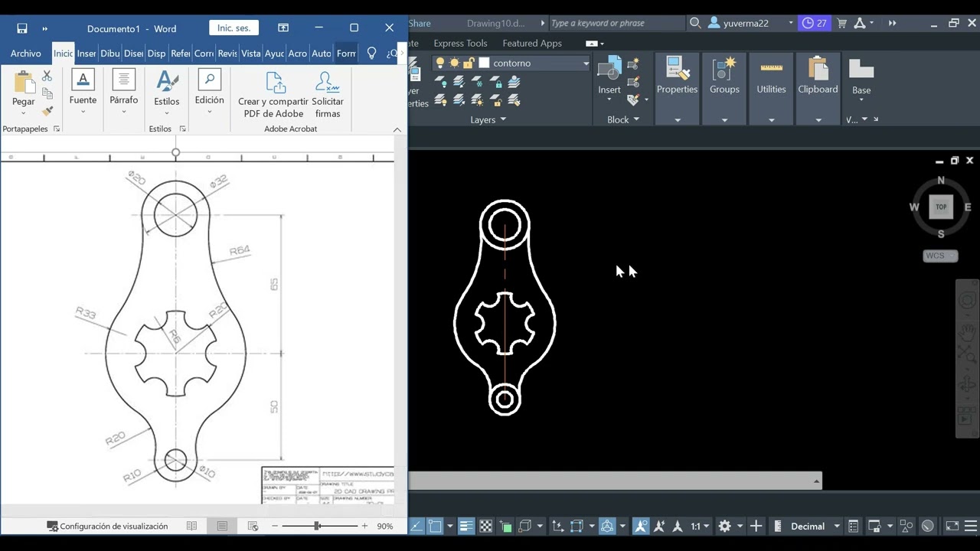
Task: Collapse the Word ribbon with chevron
Action: pyautogui.click(x=397, y=129)
